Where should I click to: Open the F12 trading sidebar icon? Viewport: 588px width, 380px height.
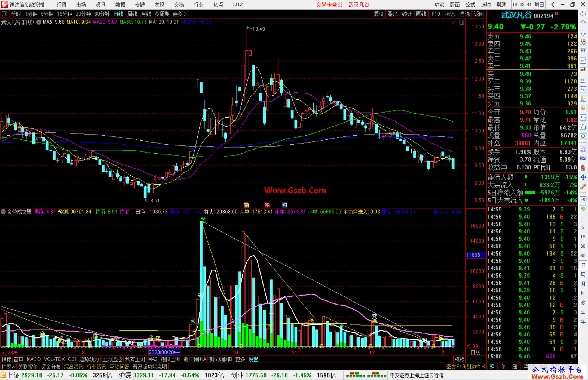583,118
